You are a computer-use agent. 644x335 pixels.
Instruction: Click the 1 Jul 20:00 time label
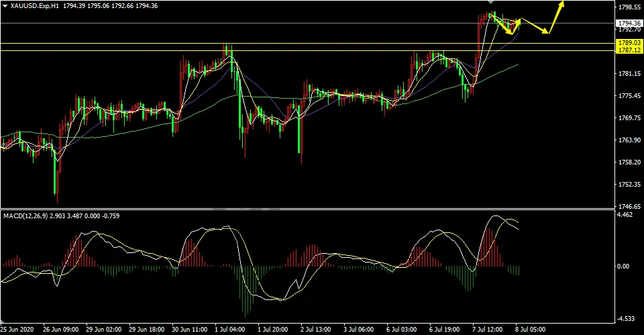tap(273, 330)
